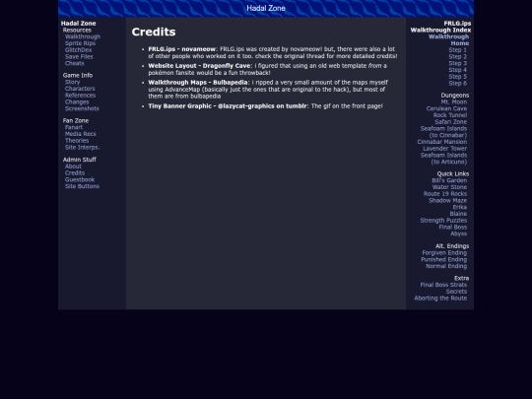This screenshot has height=399, width=532.
Task: Open the Guestbook page
Action: [80, 179]
